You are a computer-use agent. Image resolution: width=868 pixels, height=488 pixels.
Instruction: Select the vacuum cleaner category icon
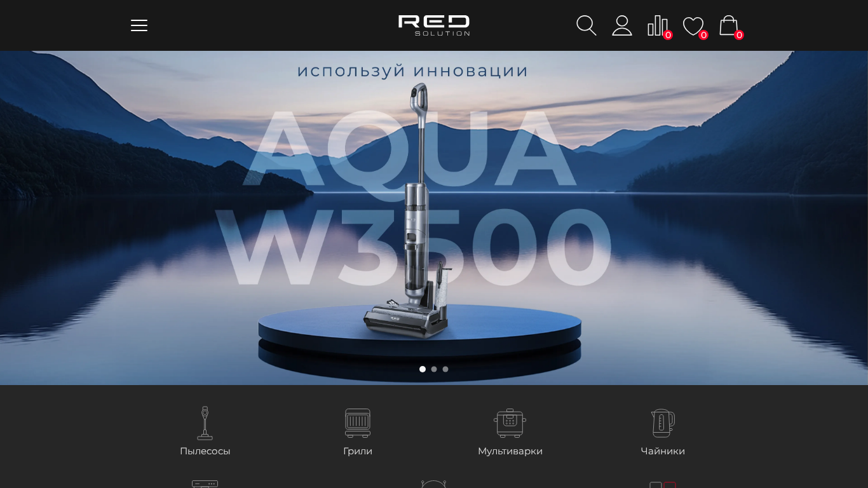click(x=205, y=423)
